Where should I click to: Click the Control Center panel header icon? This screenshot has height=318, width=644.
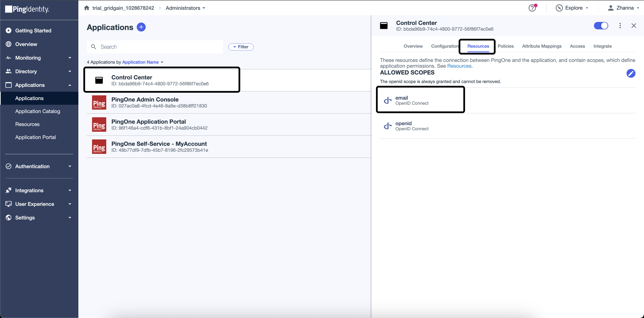[384, 26]
